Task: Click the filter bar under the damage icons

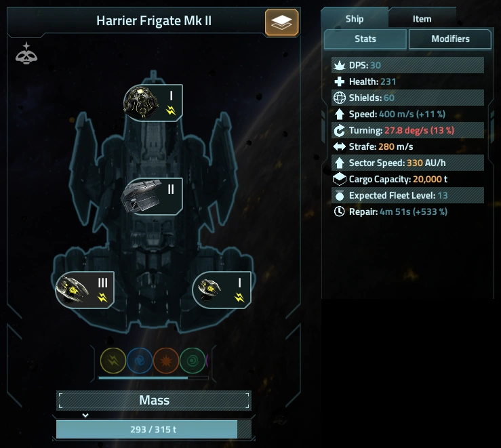Action: tap(153, 378)
